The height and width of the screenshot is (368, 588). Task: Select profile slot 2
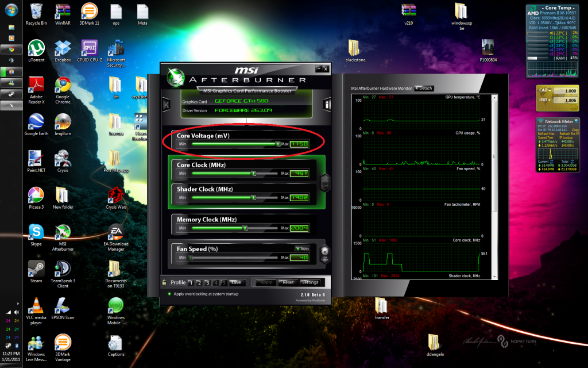199,282
